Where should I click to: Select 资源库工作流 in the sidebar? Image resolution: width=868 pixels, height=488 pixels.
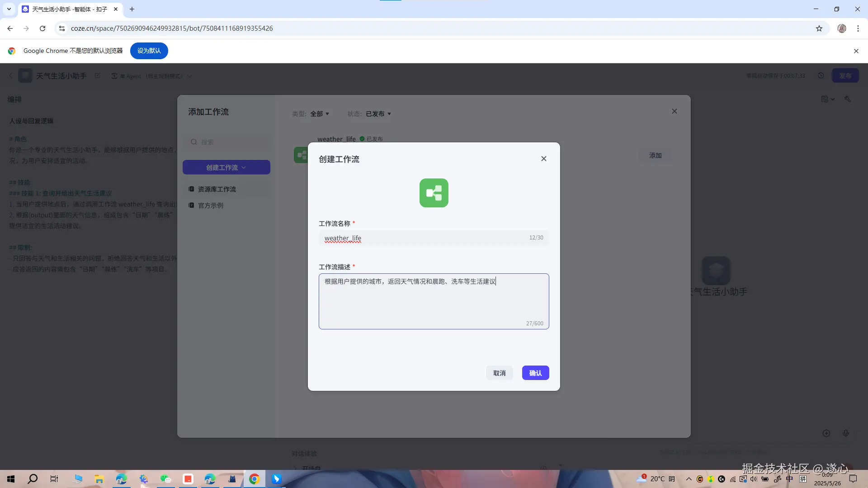click(x=217, y=189)
